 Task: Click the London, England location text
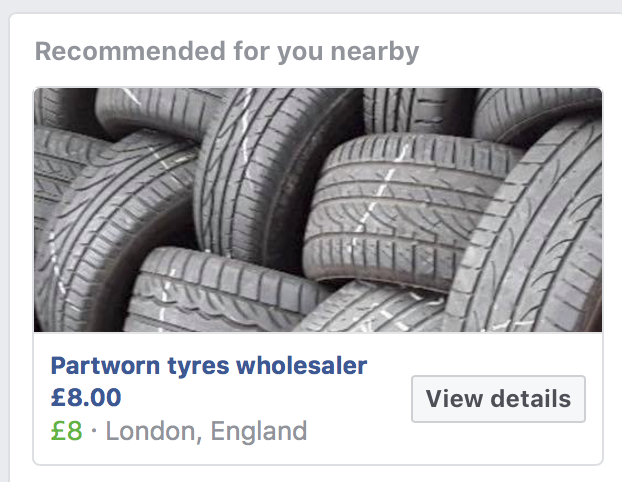206,431
